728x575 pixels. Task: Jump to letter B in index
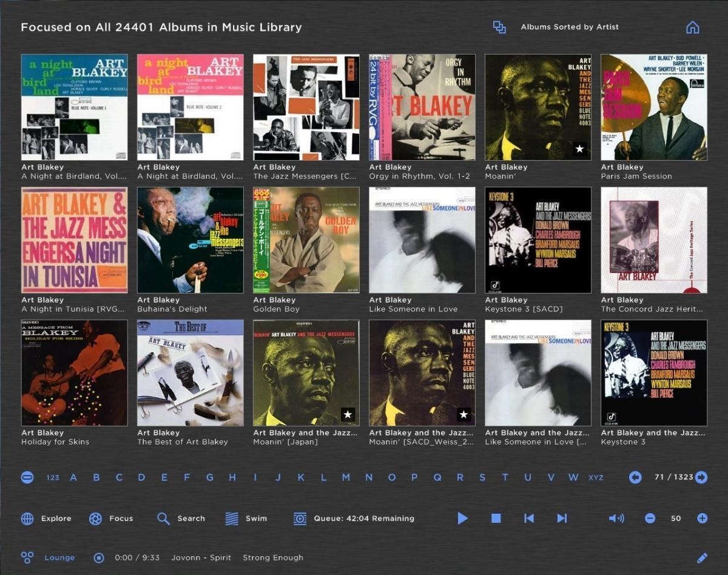coord(96,477)
